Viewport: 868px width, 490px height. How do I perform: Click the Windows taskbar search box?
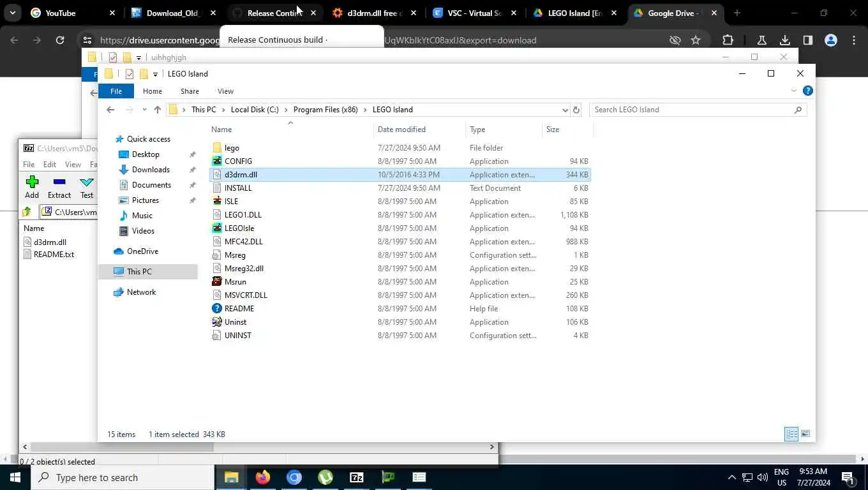pos(123,477)
